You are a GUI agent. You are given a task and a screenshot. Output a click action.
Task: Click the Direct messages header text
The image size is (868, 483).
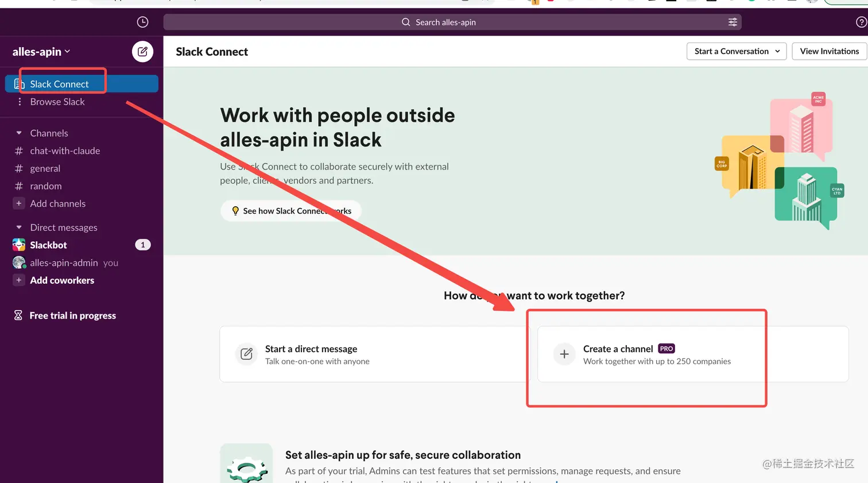coord(64,227)
